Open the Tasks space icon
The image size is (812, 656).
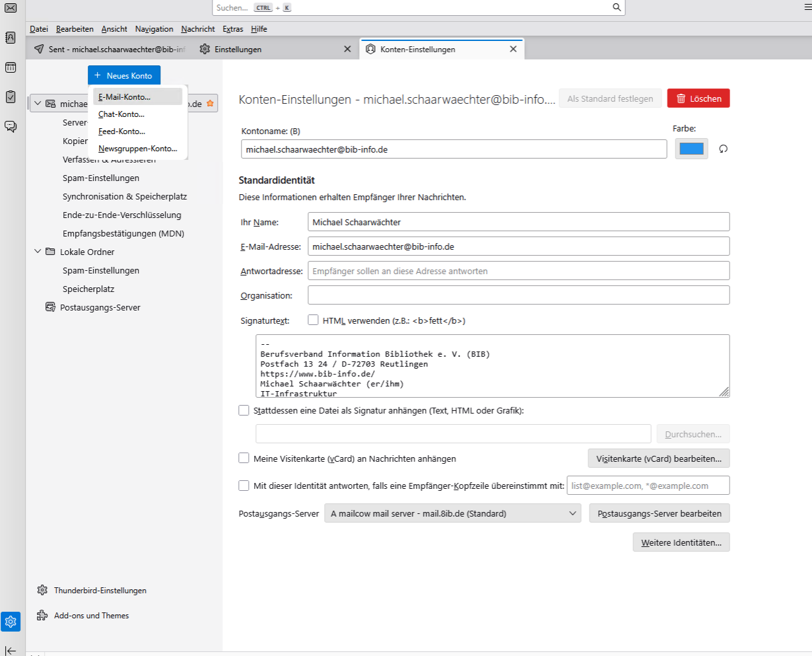click(11, 96)
